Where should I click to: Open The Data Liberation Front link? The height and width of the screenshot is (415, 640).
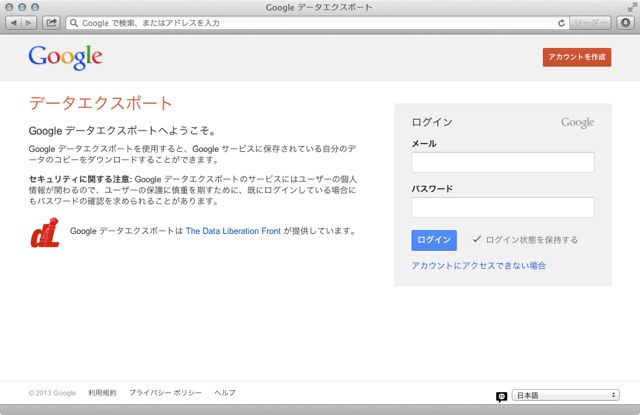click(x=233, y=231)
